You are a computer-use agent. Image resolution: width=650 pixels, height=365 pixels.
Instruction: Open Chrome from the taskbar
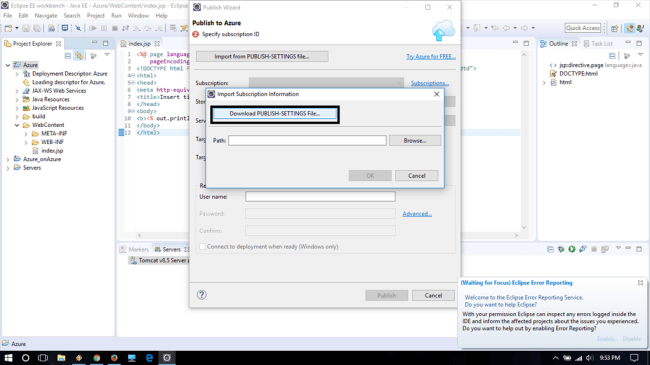(96, 358)
